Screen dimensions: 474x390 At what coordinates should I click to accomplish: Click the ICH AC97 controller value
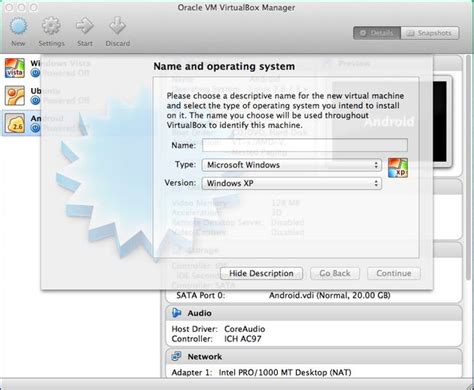[x=243, y=339]
